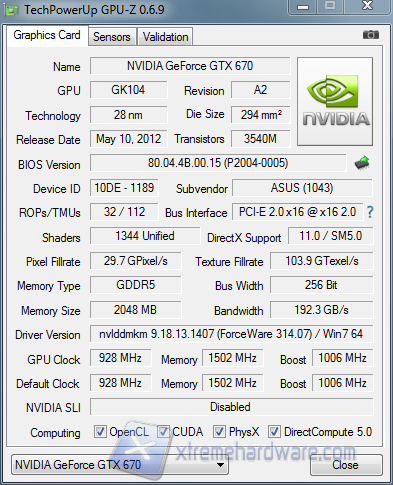Image resolution: width=393 pixels, height=485 pixels.
Task: Toggle the OpenCL checkbox
Action: click(100, 432)
